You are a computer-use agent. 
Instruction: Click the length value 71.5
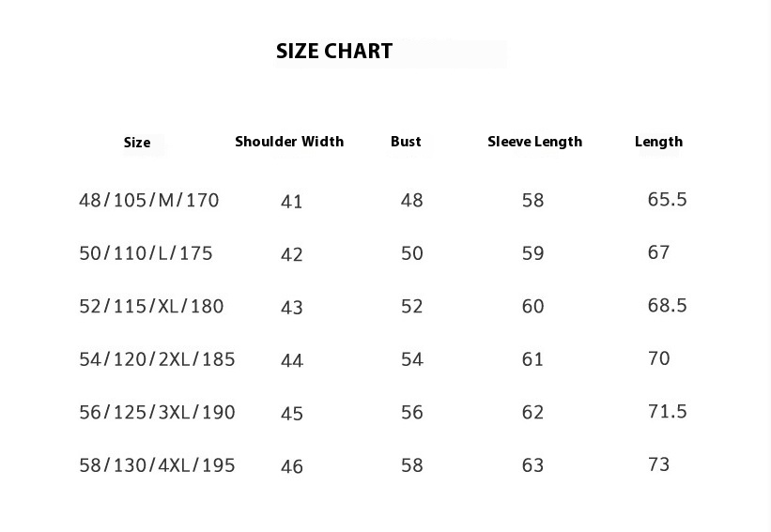coord(668,412)
